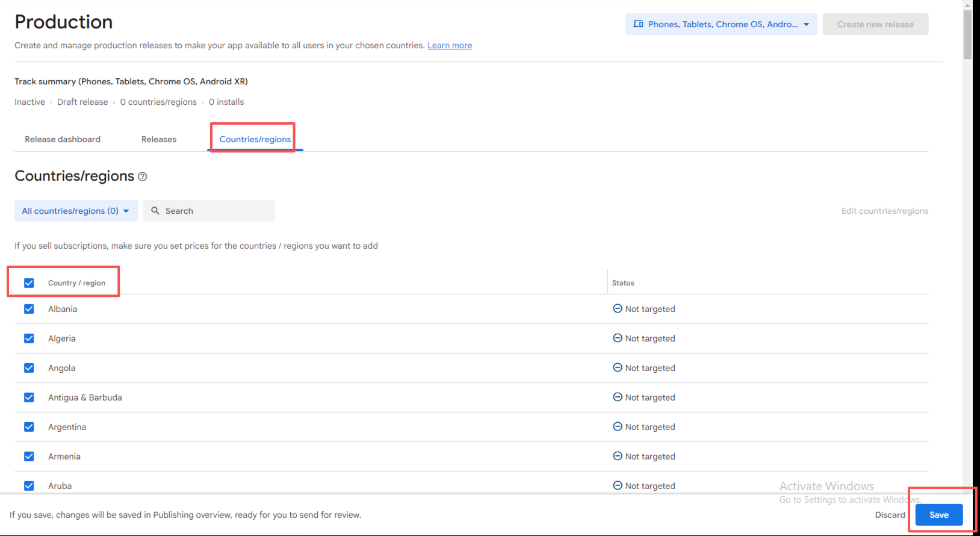The height and width of the screenshot is (536, 980).
Task: Switch to the Release dashboard tab
Action: tap(63, 139)
